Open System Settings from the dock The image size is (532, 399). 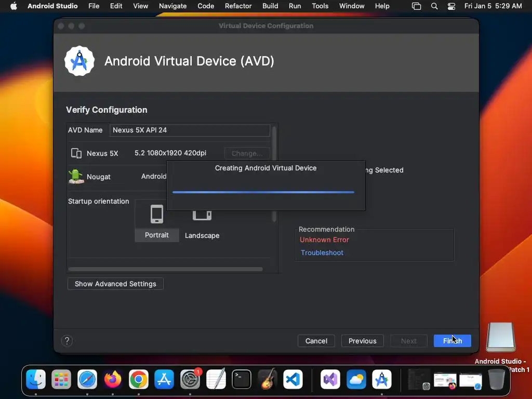(190, 379)
